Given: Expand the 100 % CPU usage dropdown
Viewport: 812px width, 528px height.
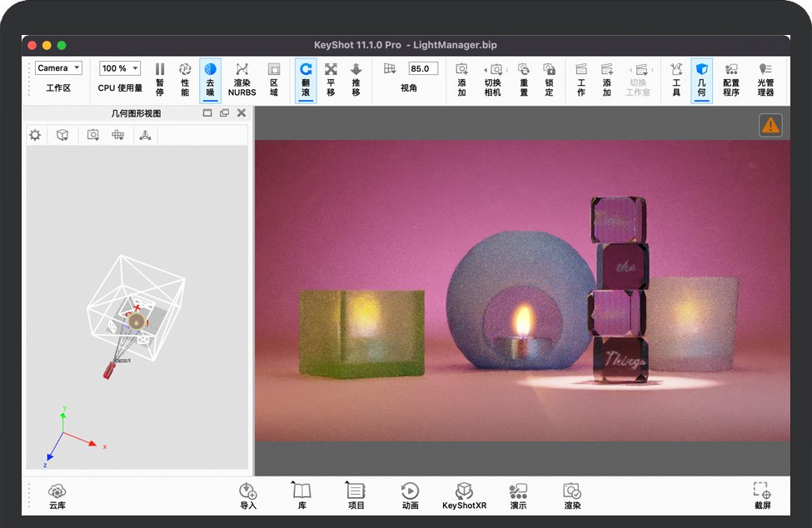Looking at the screenshot, I should coord(120,68).
